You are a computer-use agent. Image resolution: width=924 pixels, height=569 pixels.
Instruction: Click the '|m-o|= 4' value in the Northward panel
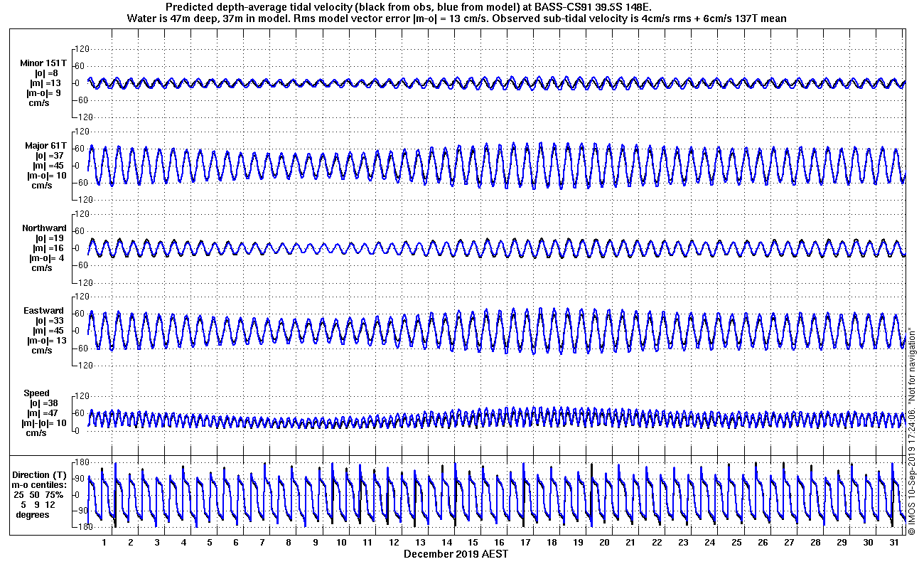click(45, 258)
